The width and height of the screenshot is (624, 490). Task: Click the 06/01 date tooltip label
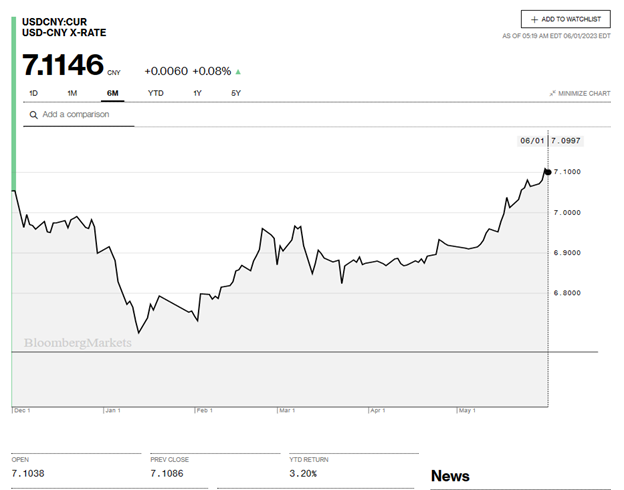click(x=530, y=141)
